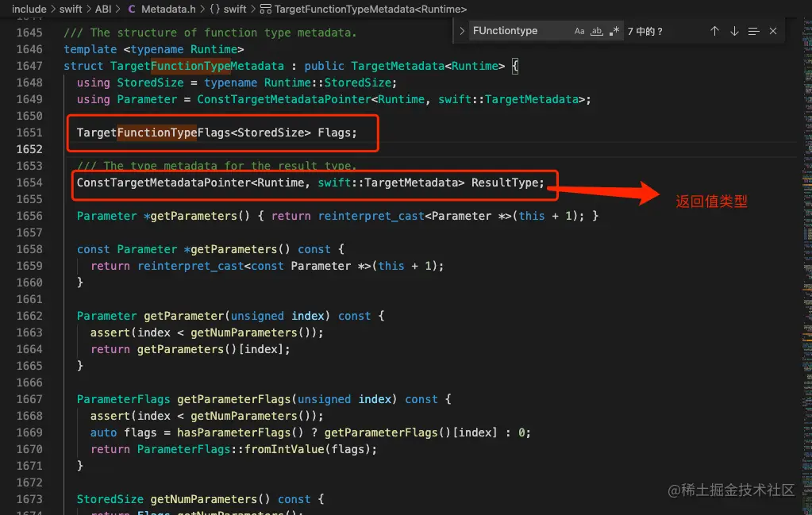The width and height of the screenshot is (812, 515).
Task: Click line number 1673 in gutter
Action: click(x=29, y=499)
